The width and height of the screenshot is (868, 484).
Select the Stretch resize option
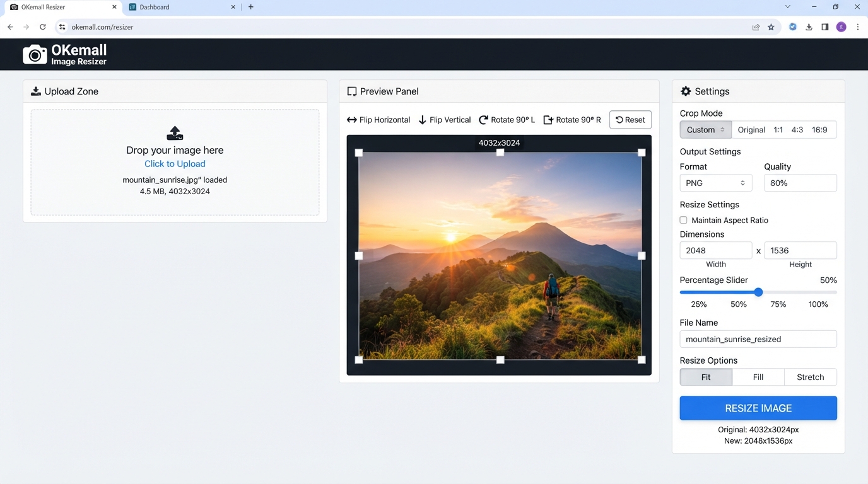pyautogui.click(x=811, y=377)
